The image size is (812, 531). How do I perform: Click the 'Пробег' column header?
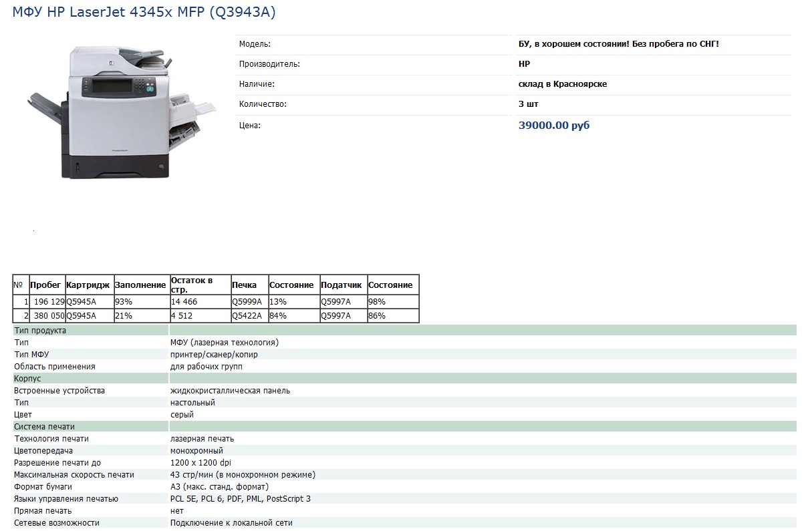45,285
